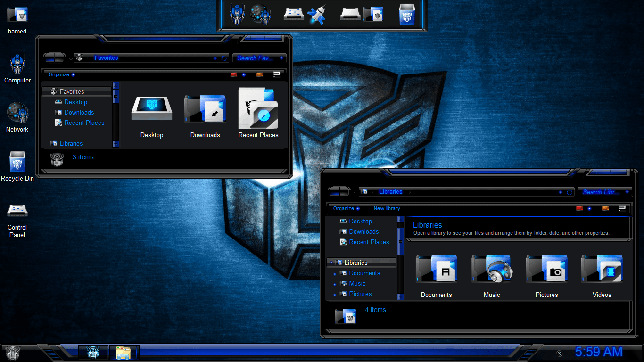
Task: Click the Search Libraries input box
Action: pyautogui.click(x=605, y=192)
